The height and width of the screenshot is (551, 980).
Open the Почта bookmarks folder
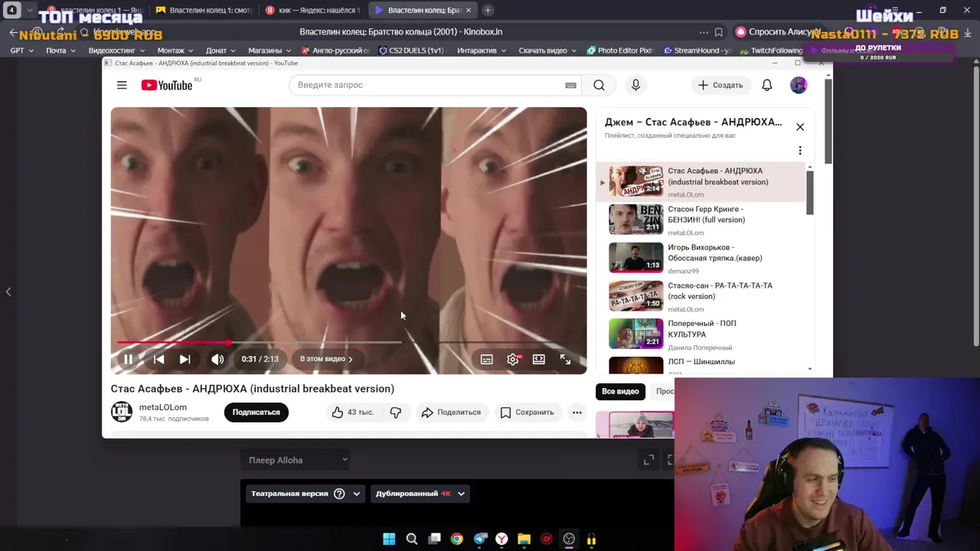pos(60,51)
